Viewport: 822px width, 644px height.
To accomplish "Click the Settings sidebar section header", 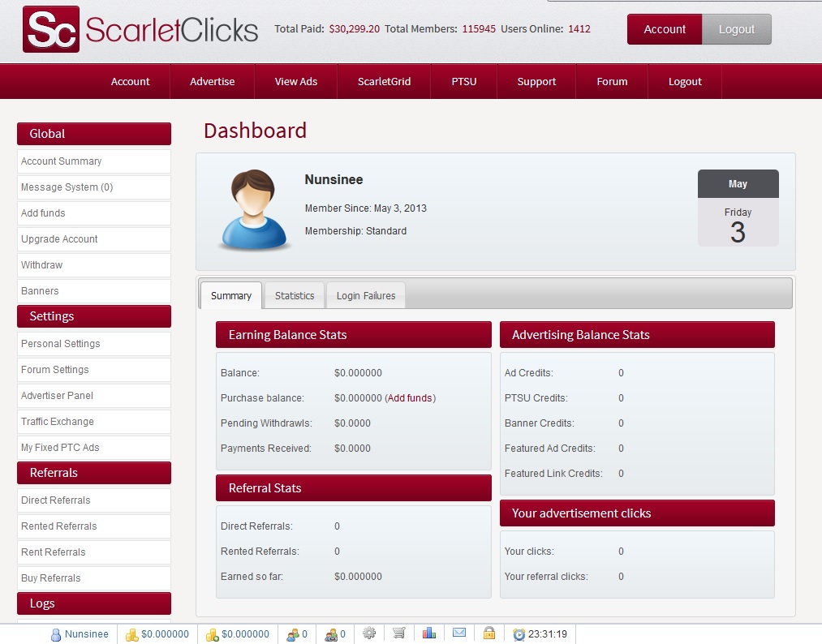I will coord(94,316).
